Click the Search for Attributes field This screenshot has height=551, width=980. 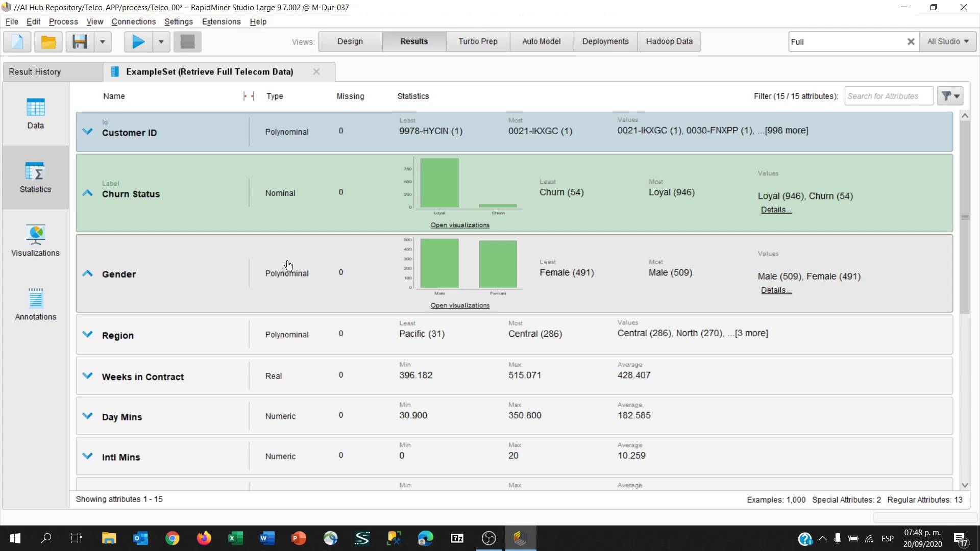[x=888, y=96]
